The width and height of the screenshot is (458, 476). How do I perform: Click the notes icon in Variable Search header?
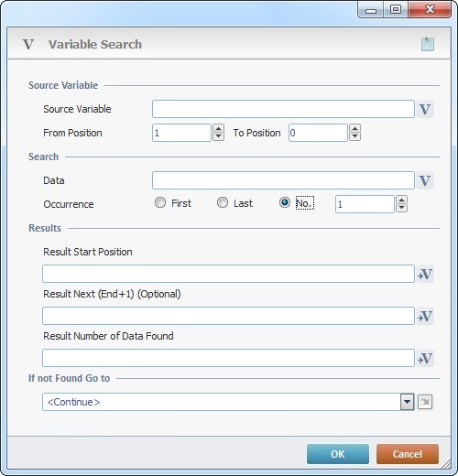click(x=428, y=44)
